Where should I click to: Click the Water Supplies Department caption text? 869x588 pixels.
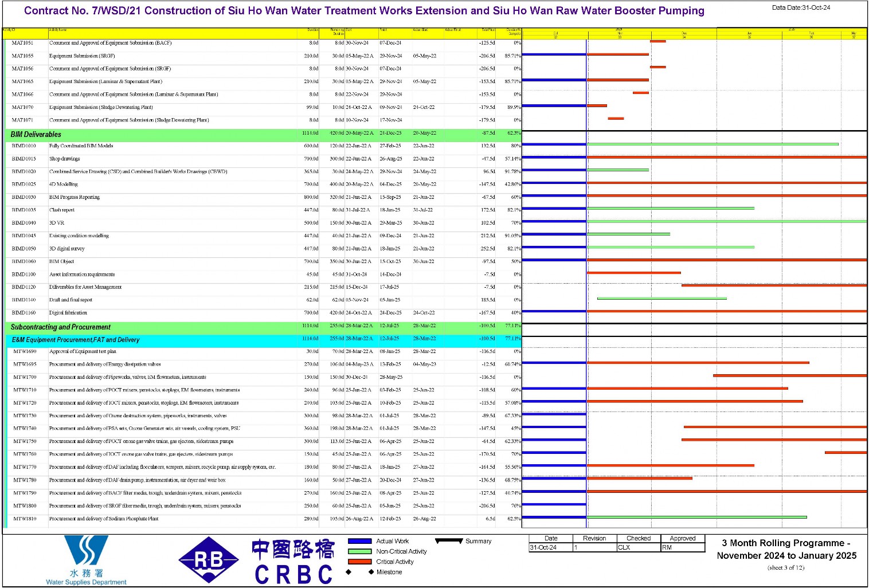[x=86, y=582]
